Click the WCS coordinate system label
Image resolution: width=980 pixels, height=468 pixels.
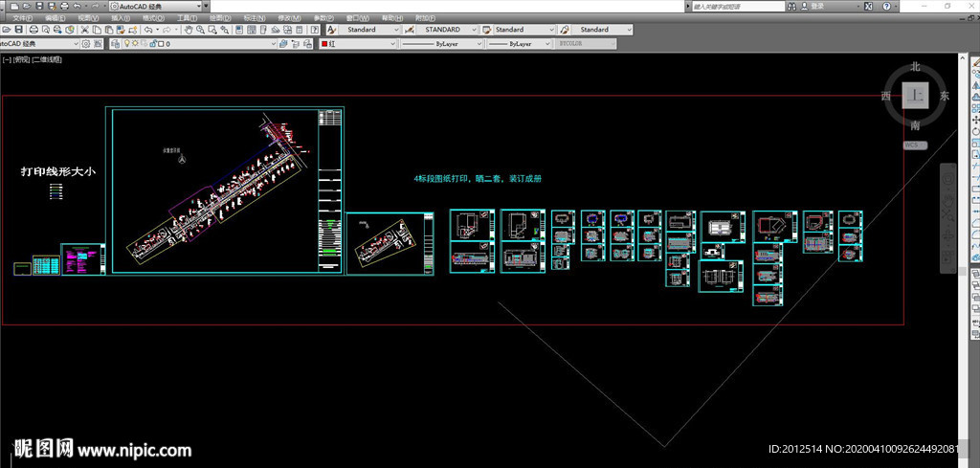click(x=911, y=145)
